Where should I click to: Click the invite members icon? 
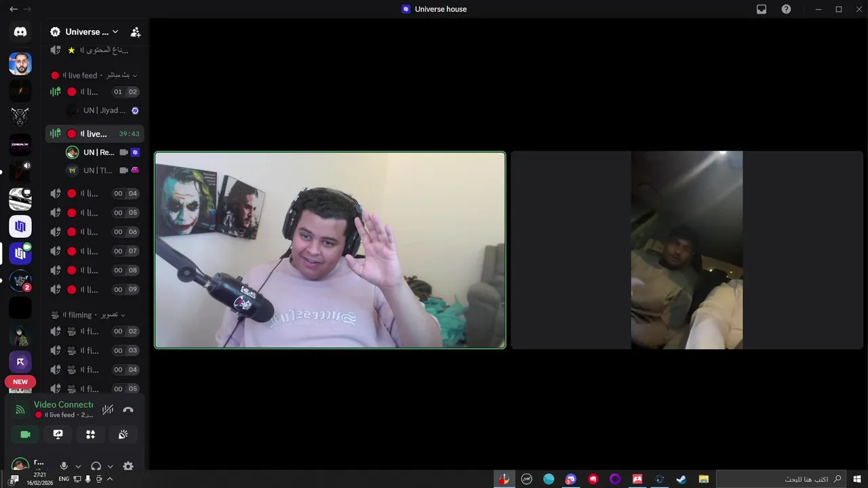coord(136,32)
